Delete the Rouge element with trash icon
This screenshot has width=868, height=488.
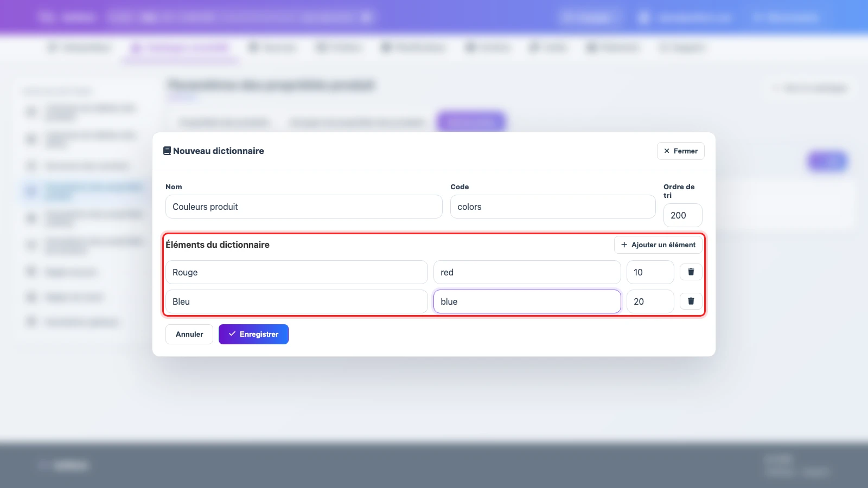click(x=691, y=272)
